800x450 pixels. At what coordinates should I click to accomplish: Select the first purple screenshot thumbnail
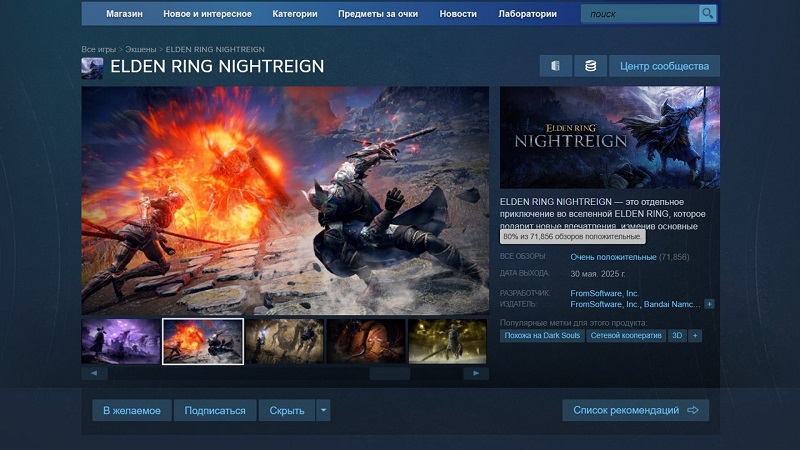[x=120, y=341]
